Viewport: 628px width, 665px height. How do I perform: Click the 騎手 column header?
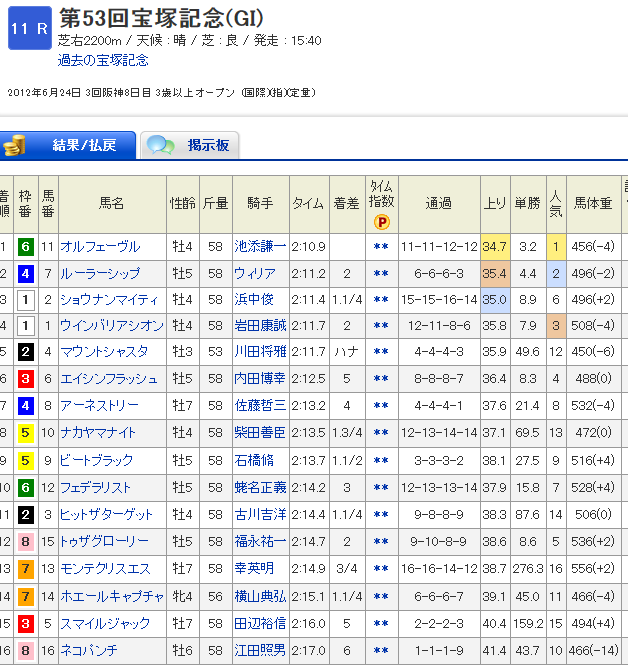260,204
